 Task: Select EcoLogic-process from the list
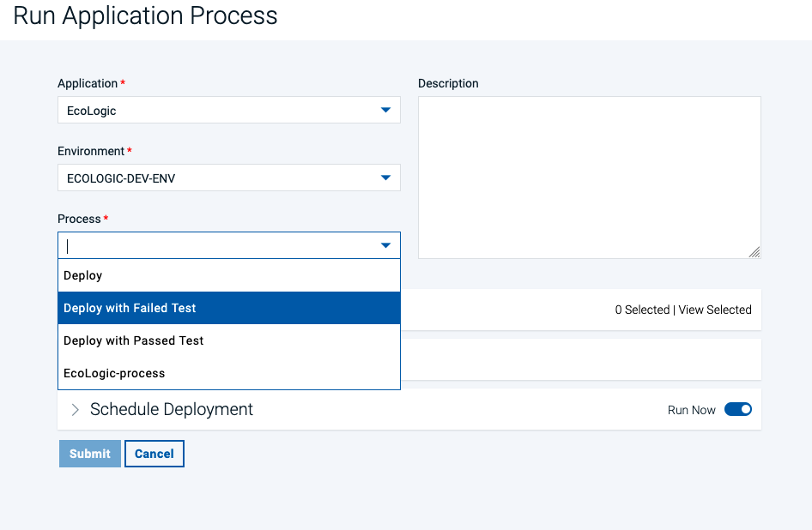pyautogui.click(x=229, y=373)
